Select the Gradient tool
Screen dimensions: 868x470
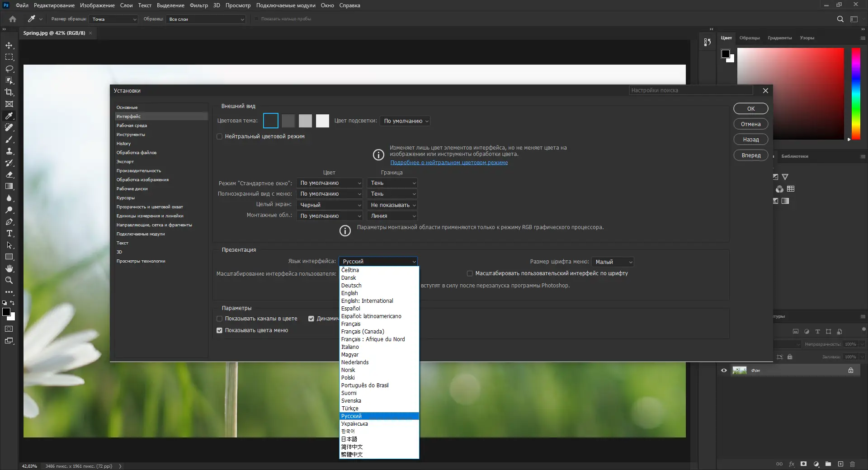click(9, 186)
